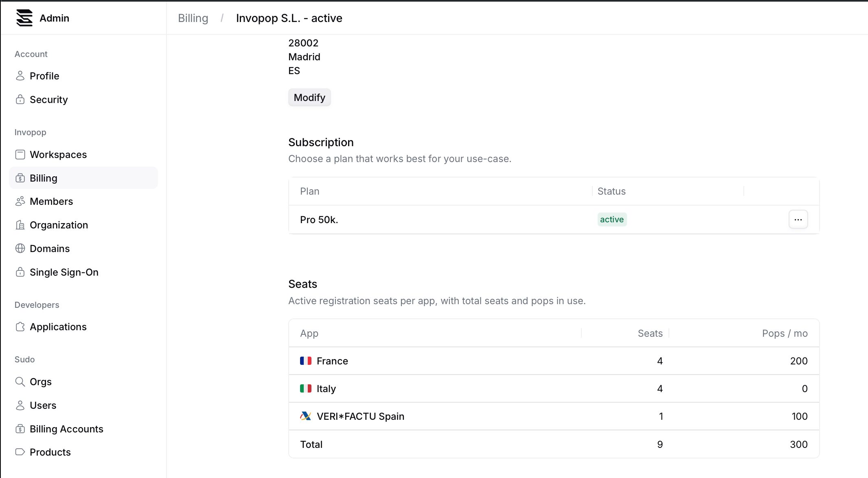
Task: Click the Single Sign-On lock icon
Action: pos(20,272)
